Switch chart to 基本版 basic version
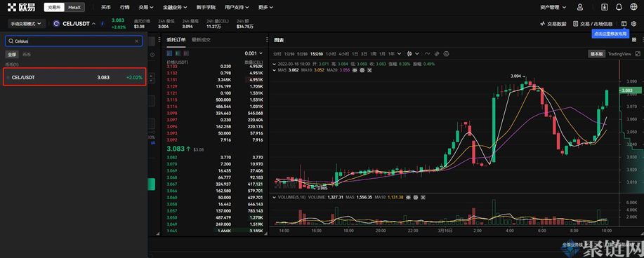644x258 pixels. pos(597,54)
